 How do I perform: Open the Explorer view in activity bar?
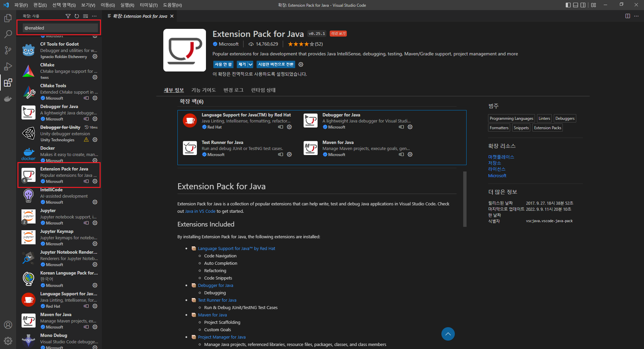click(8, 18)
